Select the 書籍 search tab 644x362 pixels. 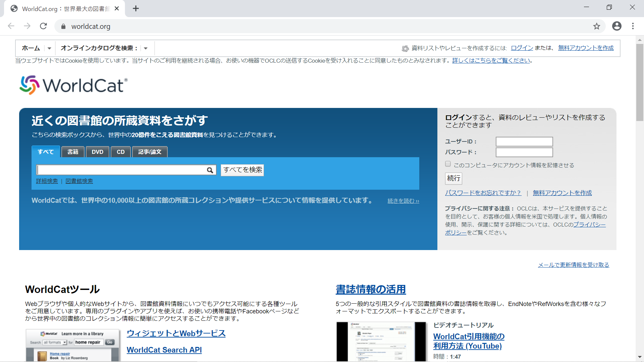pyautogui.click(x=73, y=152)
